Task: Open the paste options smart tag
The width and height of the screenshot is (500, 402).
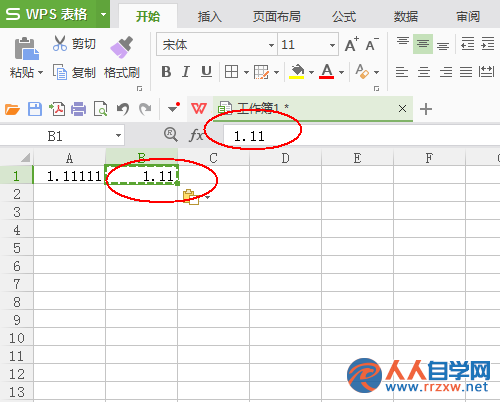Action: coord(191,197)
